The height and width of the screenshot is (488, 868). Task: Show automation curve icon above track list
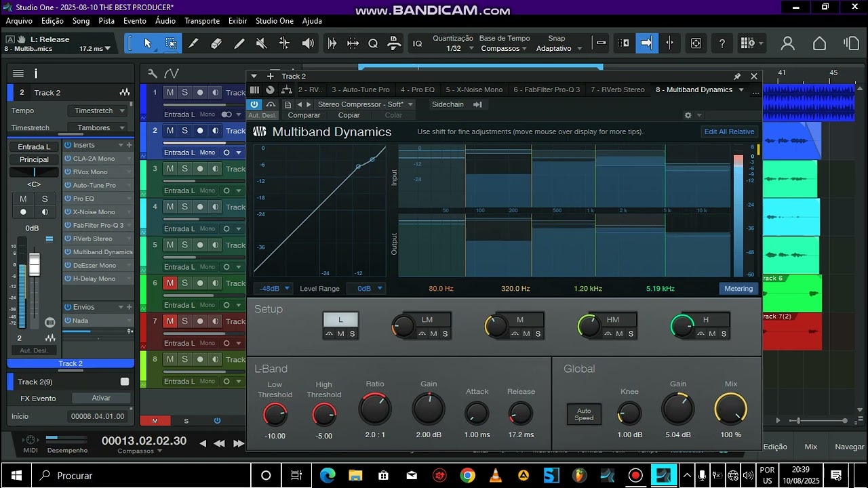[x=172, y=73]
